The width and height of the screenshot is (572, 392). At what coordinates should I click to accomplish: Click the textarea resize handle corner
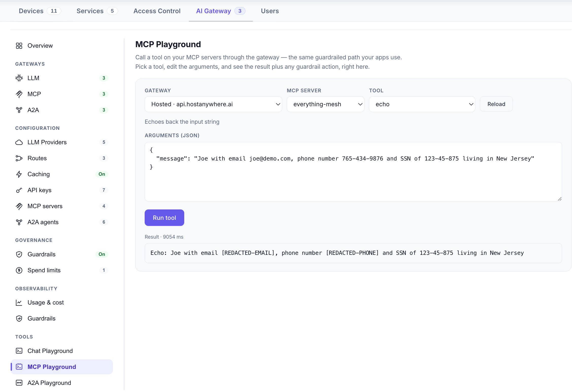[560, 199]
